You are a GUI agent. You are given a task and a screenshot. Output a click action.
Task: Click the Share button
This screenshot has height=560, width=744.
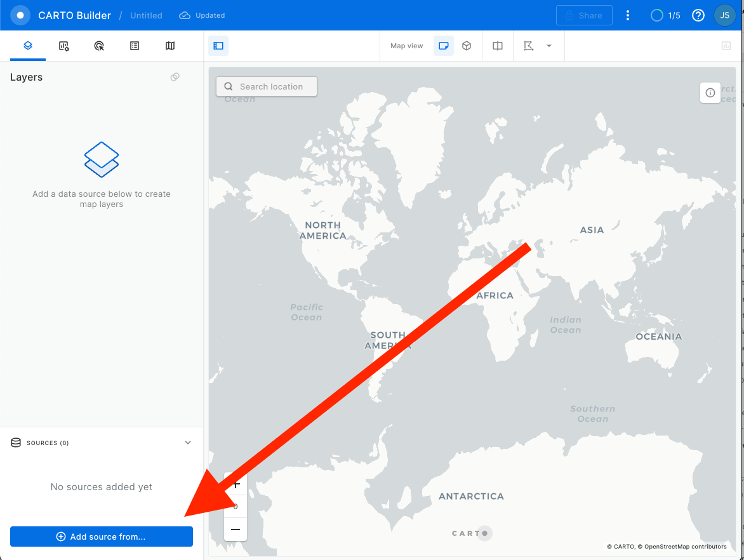pyautogui.click(x=584, y=15)
